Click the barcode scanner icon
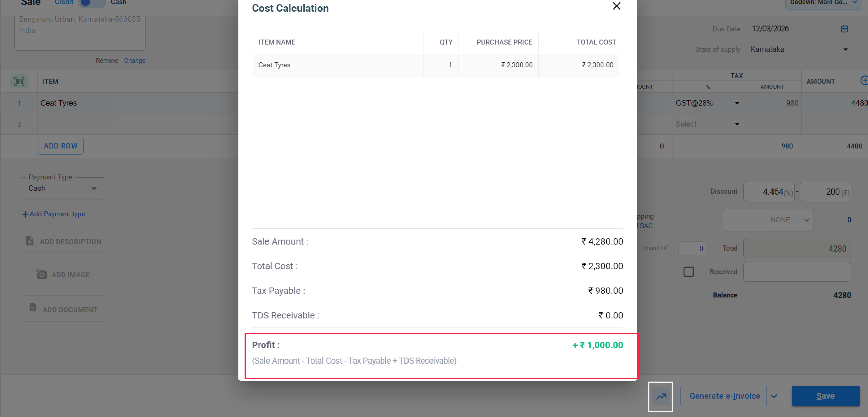 (19, 81)
